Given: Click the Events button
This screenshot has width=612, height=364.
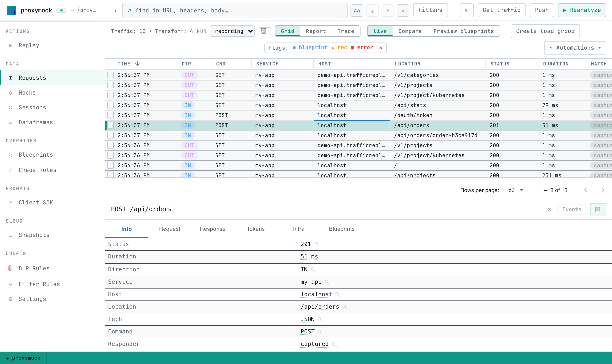Looking at the screenshot, I should coord(572,209).
